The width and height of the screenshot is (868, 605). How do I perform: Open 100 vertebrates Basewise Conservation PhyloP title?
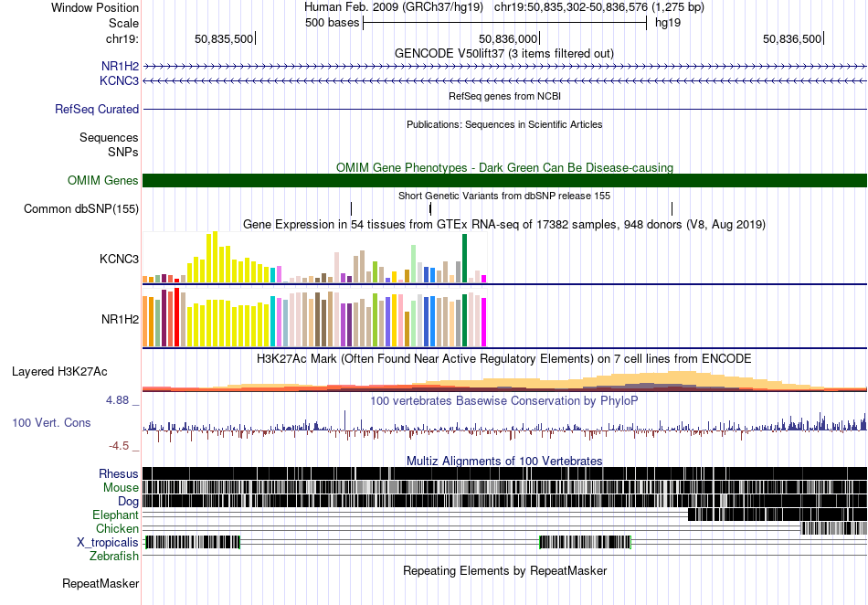click(504, 400)
